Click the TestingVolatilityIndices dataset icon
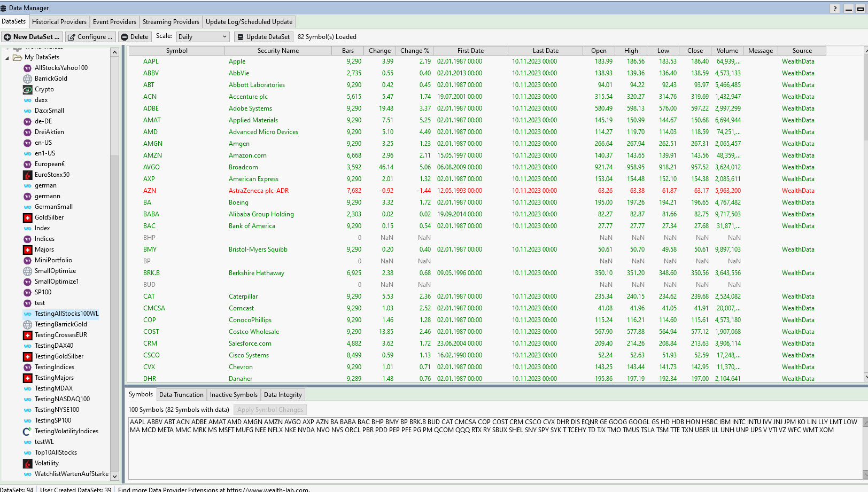Viewport: 868px width, 492px height. (28, 431)
